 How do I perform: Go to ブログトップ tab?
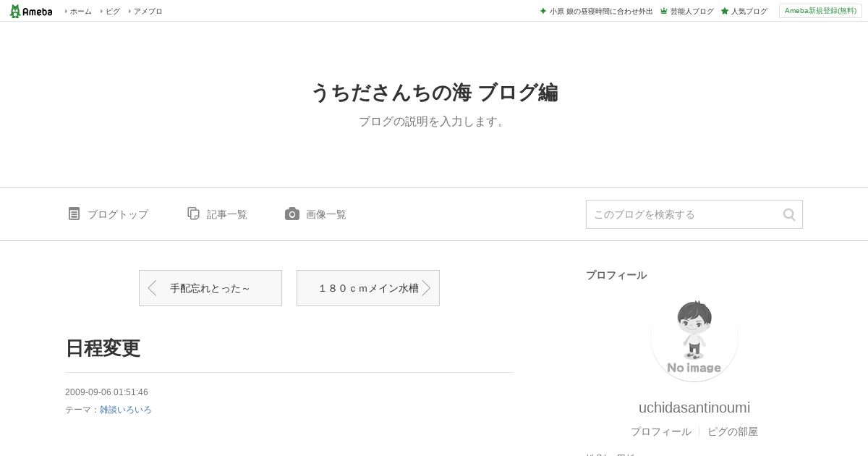click(117, 214)
